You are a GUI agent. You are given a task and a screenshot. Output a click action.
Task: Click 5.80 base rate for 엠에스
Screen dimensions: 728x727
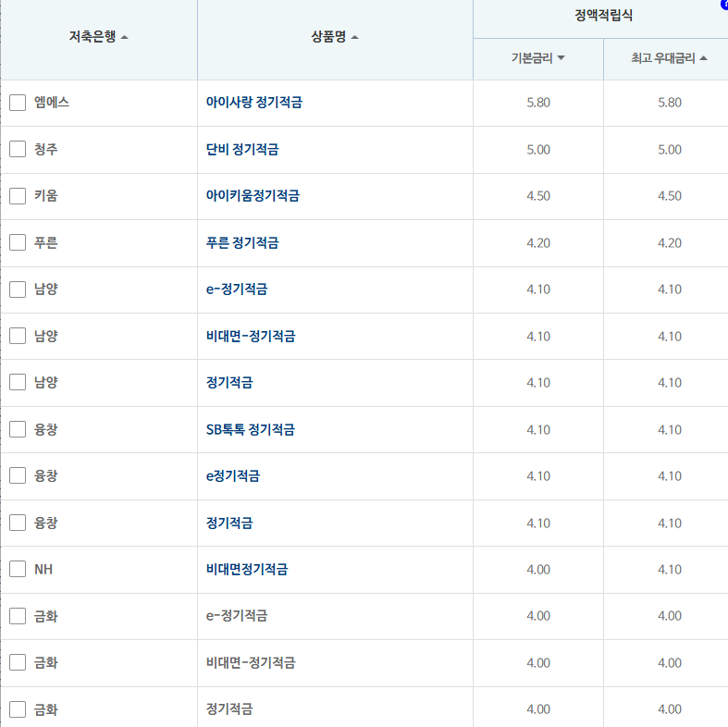[538, 102]
